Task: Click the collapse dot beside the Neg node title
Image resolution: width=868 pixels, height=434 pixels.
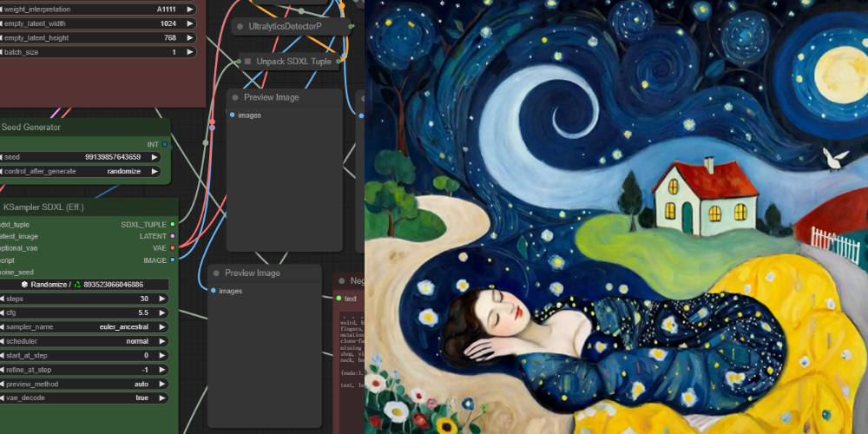Action: point(341,280)
